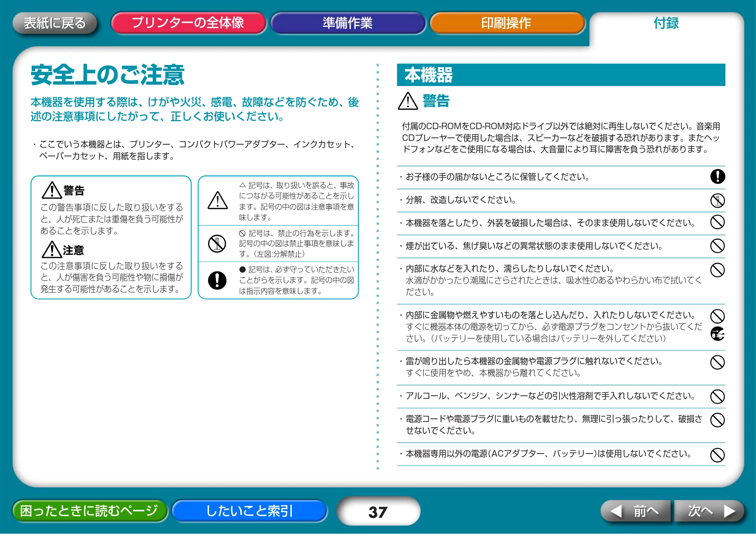Click the prohibition icon for 本機器を落としたり row
This screenshot has width=756, height=534.
pyautogui.click(x=717, y=222)
